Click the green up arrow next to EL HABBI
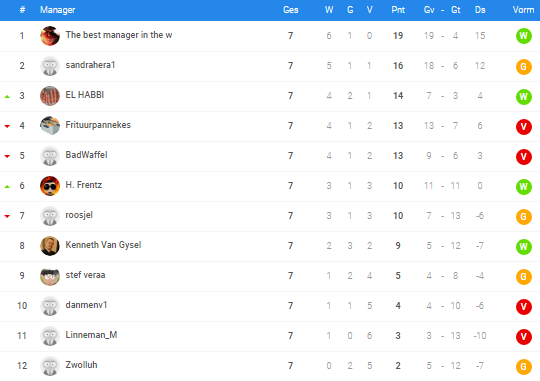 [7, 97]
